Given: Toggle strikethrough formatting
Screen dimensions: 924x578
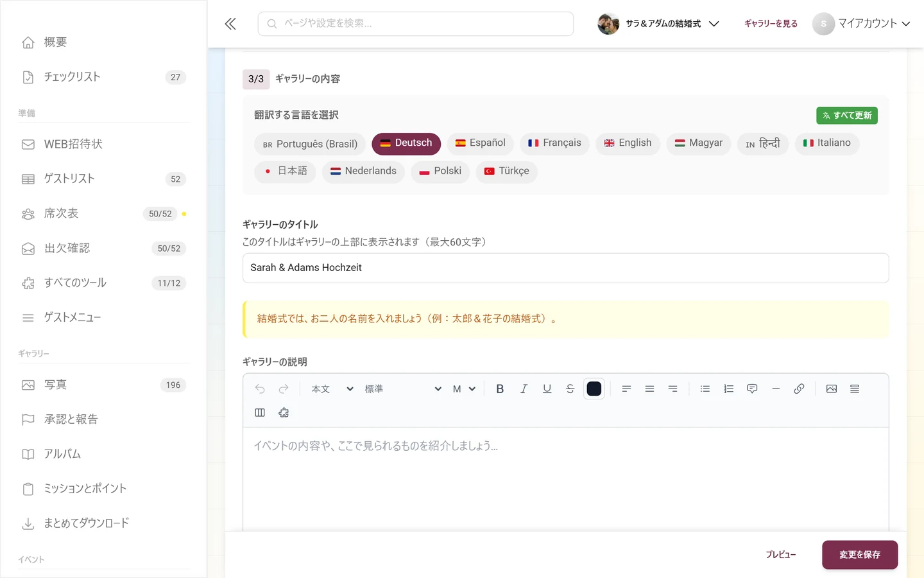Looking at the screenshot, I should (x=570, y=389).
